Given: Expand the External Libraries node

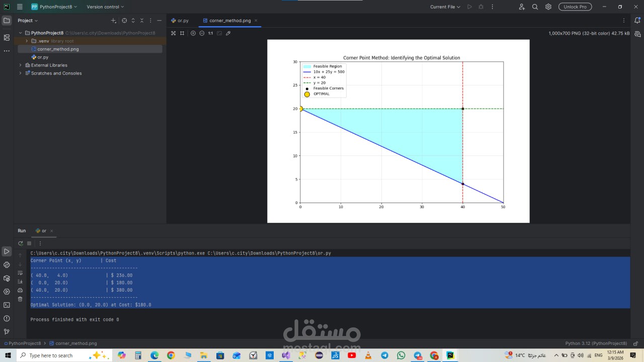Looking at the screenshot, I should pos(20,65).
